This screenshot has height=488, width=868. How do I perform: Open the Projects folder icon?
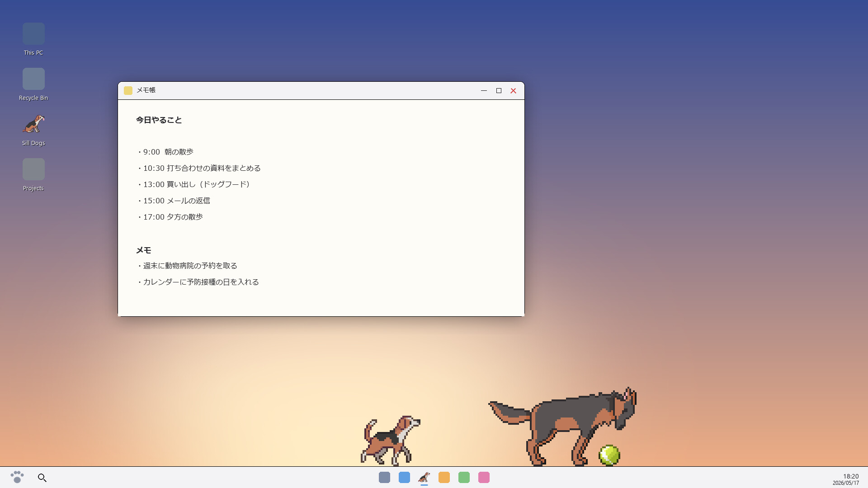33,175
